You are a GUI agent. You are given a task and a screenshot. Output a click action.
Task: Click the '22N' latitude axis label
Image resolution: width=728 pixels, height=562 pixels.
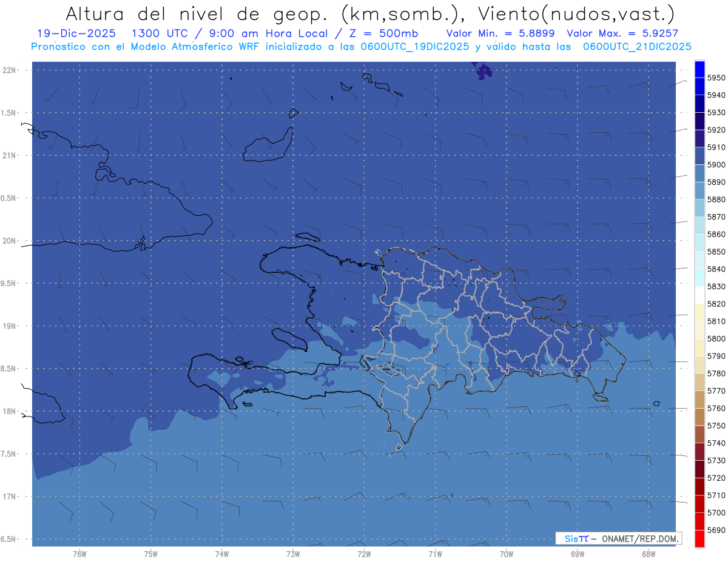[10, 70]
